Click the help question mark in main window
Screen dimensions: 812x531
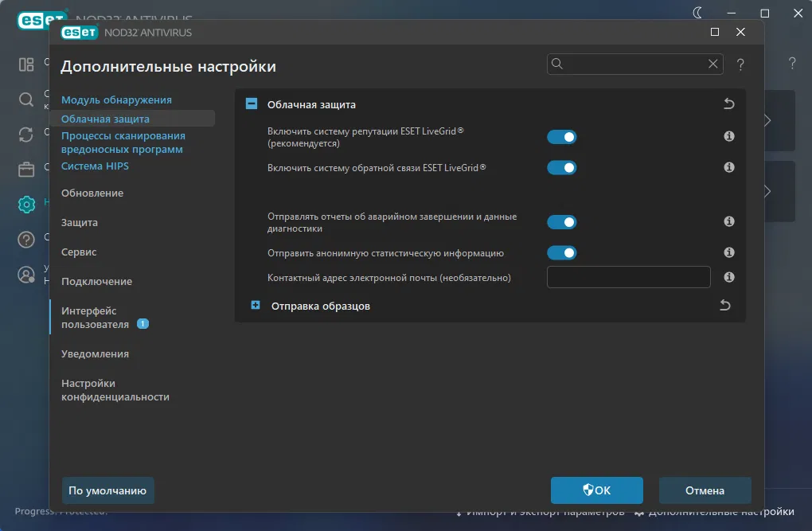[792, 63]
